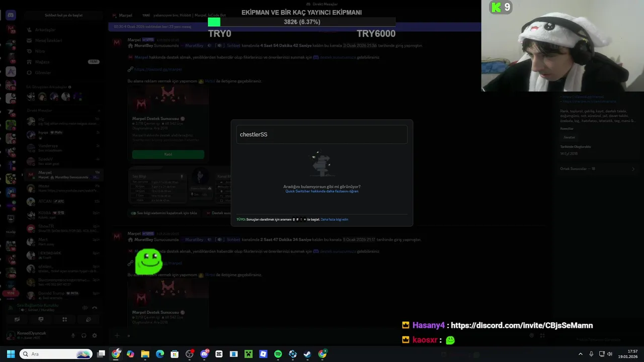Open File Explorer from taskbar

click(145, 354)
